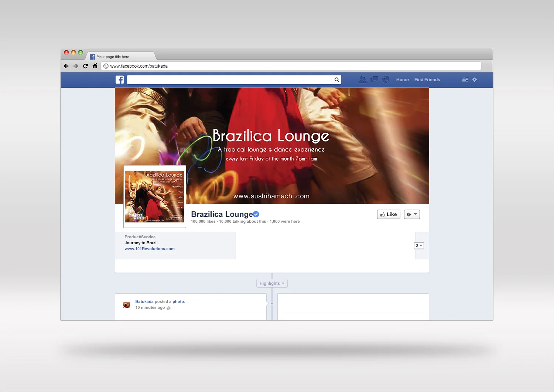Image resolution: width=554 pixels, height=392 pixels.
Task: Open the www.101Revolutions.com link
Action: [150, 249]
